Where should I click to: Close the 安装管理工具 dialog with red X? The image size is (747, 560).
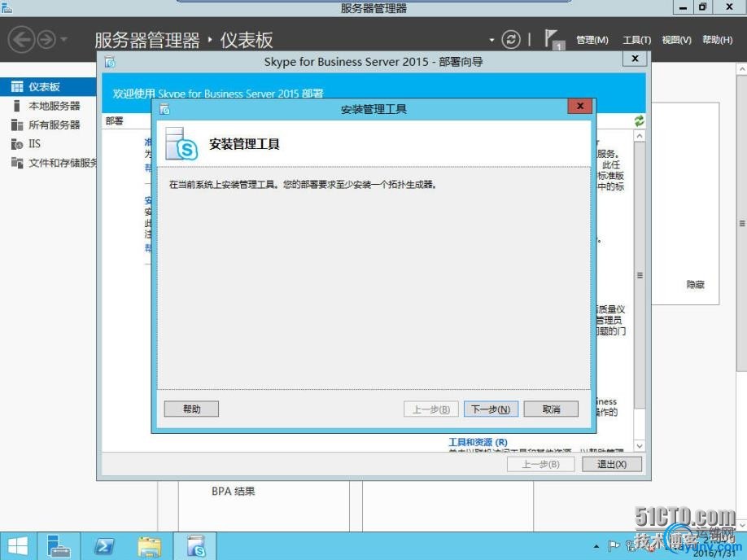(580, 107)
